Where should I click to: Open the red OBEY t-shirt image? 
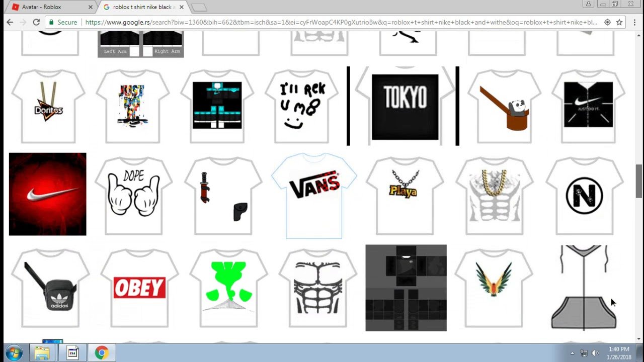point(139,288)
